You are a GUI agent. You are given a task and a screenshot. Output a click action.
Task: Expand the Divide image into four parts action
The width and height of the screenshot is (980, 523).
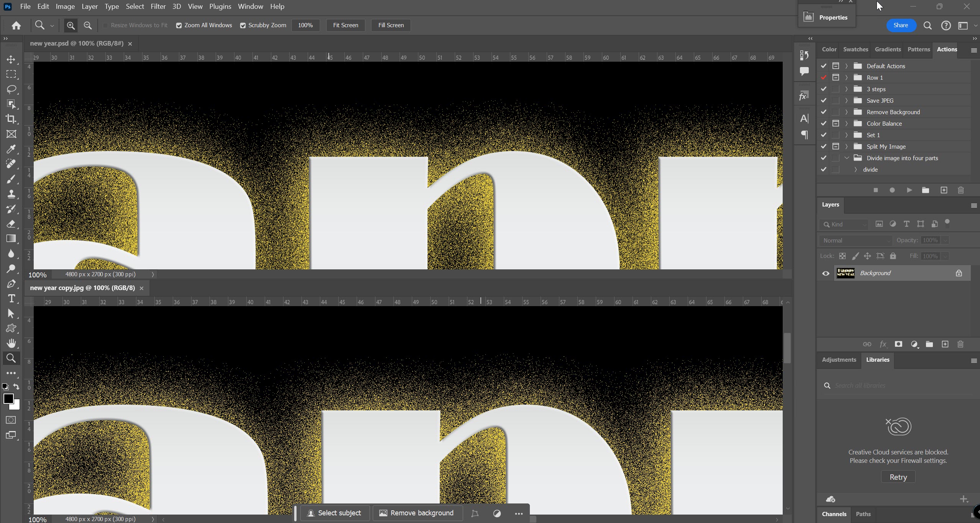[x=846, y=158]
